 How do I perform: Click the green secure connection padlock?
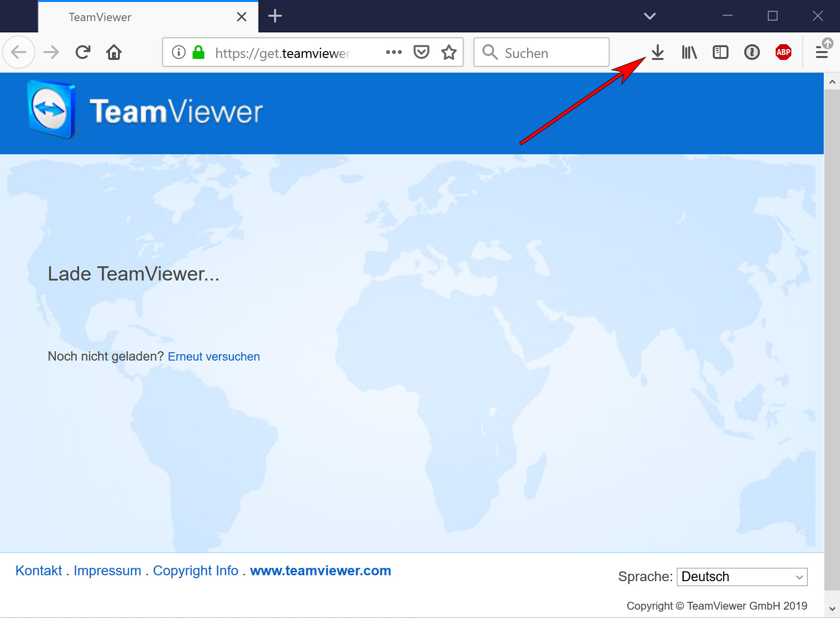pyautogui.click(x=198, y=52)
